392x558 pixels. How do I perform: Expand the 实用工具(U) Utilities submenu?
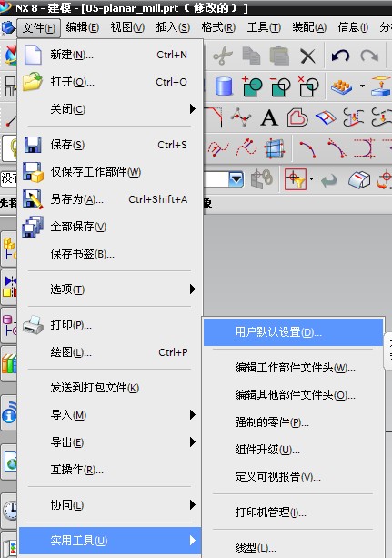pyautogui.click(x=109, y=540)
